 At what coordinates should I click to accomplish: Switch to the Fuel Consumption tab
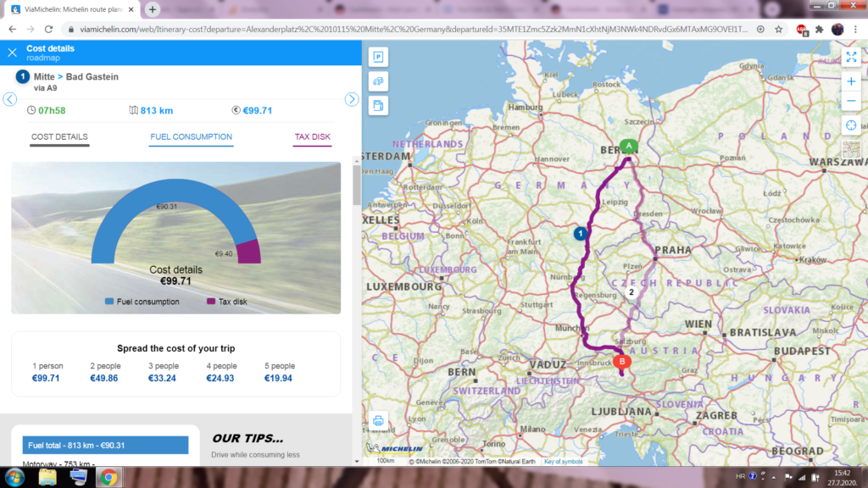(191, 137)
